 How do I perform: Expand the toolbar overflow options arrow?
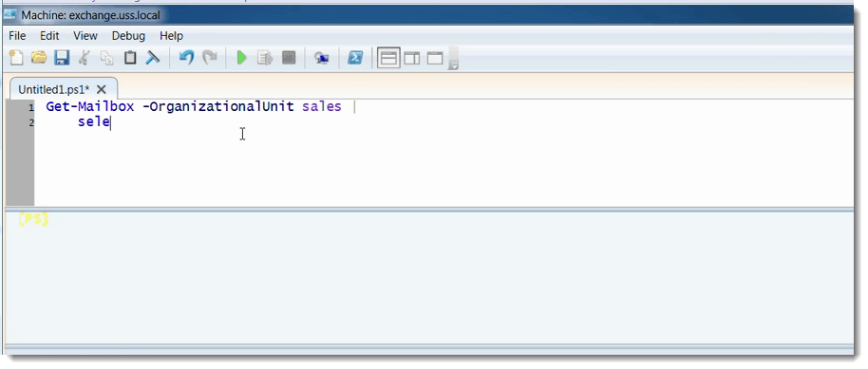coord(453,59)
